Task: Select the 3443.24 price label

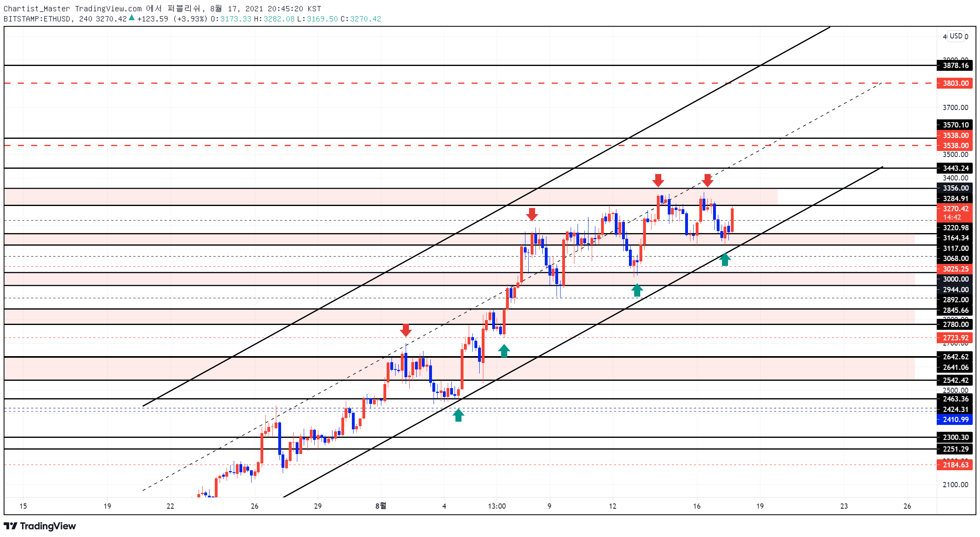Action: click(x=955, y=168)
